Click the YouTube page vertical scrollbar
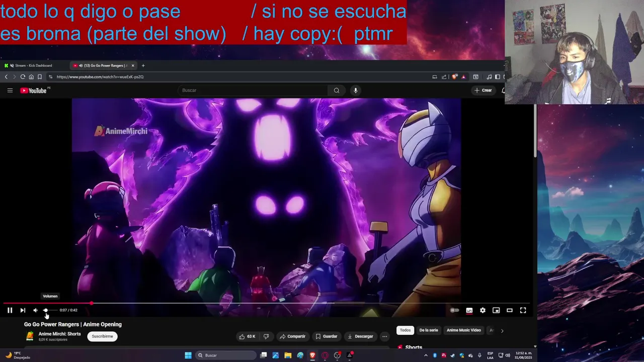The image size is (644, 362). click(535, 131)
